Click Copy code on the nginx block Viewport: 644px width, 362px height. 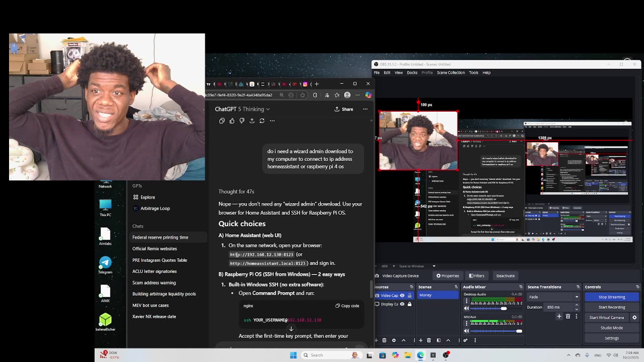coord(347,306)
